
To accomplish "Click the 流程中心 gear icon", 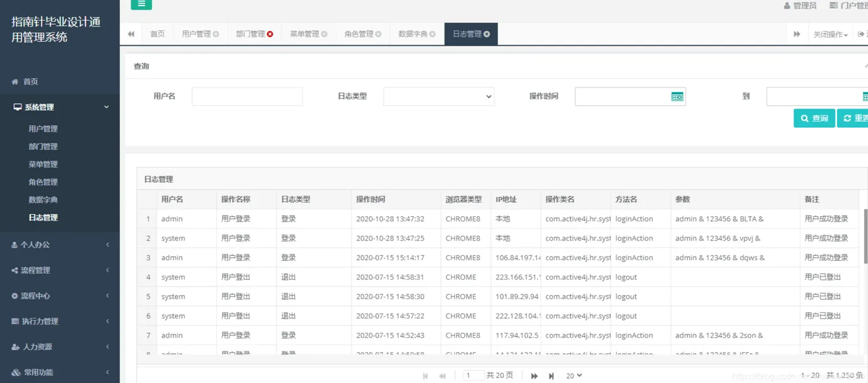I will coord(15,296).
